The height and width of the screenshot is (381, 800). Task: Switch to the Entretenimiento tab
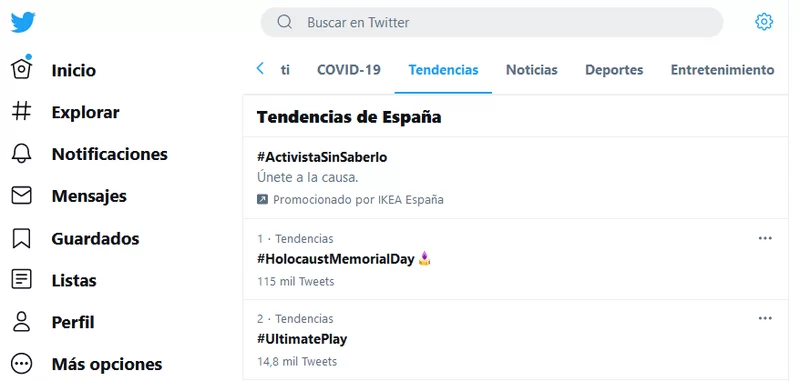tap(722, 69)
